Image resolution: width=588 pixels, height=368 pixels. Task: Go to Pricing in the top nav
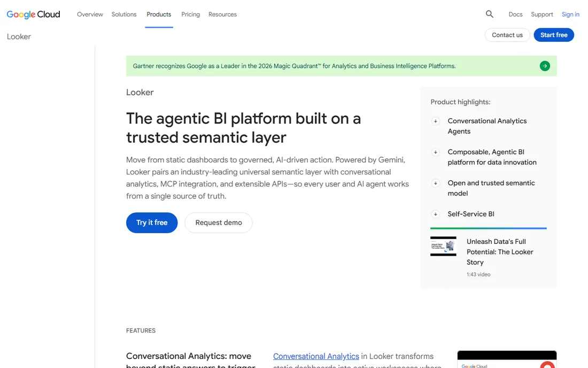[x=190, y=14]
